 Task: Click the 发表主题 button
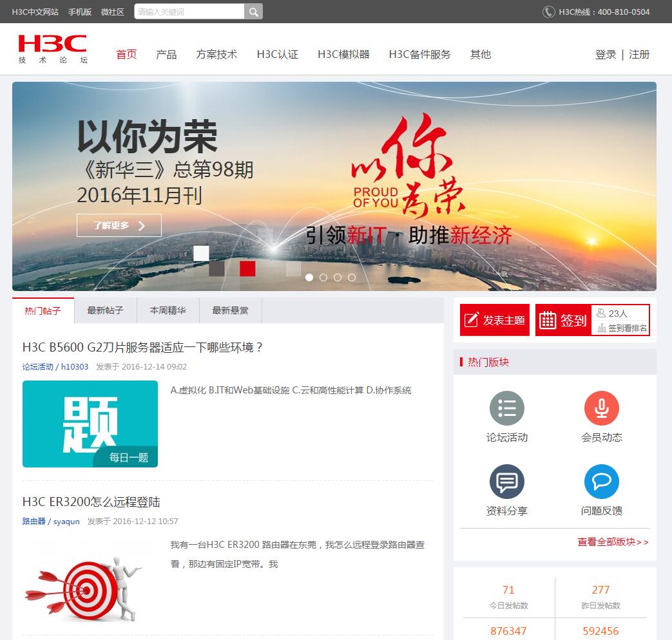pos(495,320)
